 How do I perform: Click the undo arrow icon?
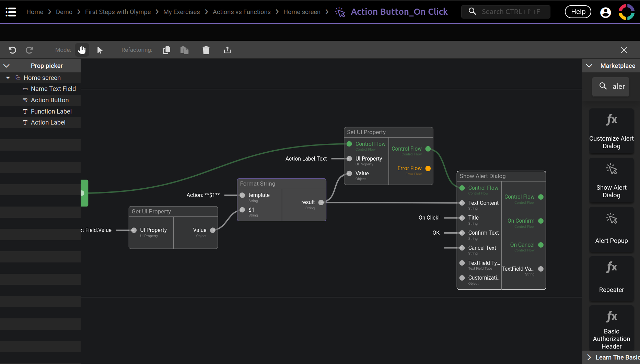(12, 50)
